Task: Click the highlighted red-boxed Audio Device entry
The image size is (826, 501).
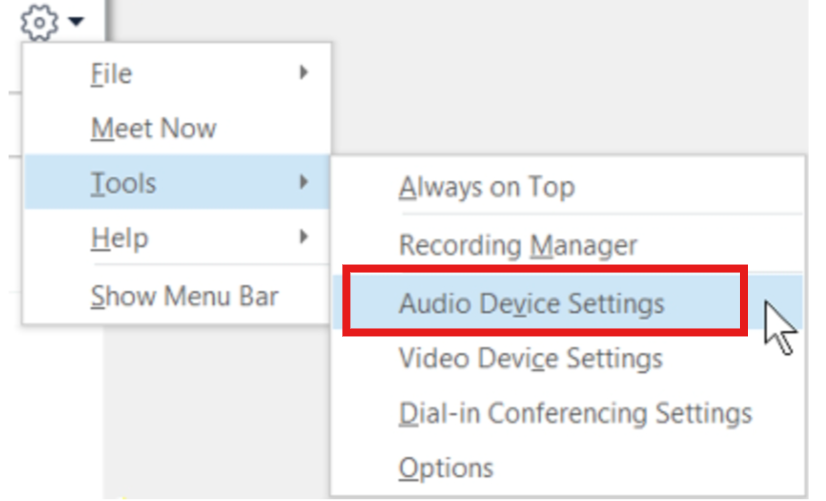Action: (x=545, y=301)
